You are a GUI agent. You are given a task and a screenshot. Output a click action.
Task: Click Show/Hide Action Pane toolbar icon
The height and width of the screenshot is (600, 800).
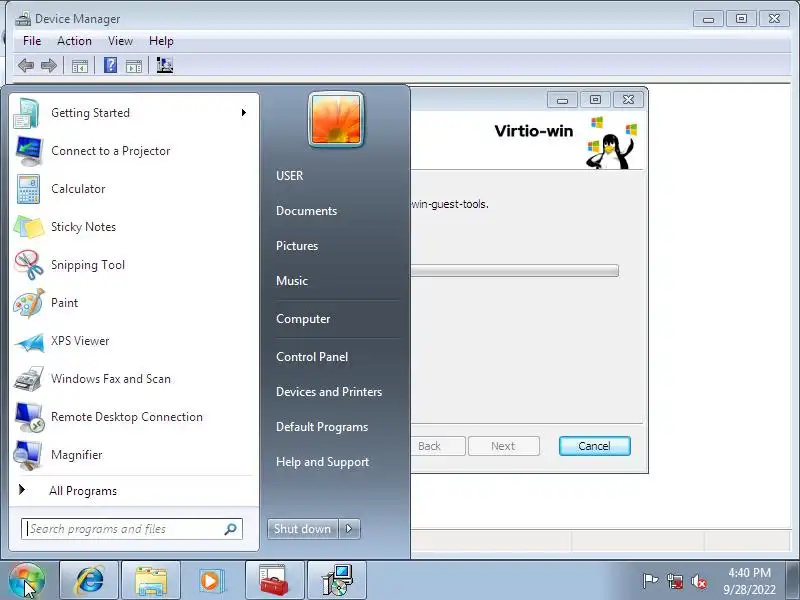pos(134,66)
